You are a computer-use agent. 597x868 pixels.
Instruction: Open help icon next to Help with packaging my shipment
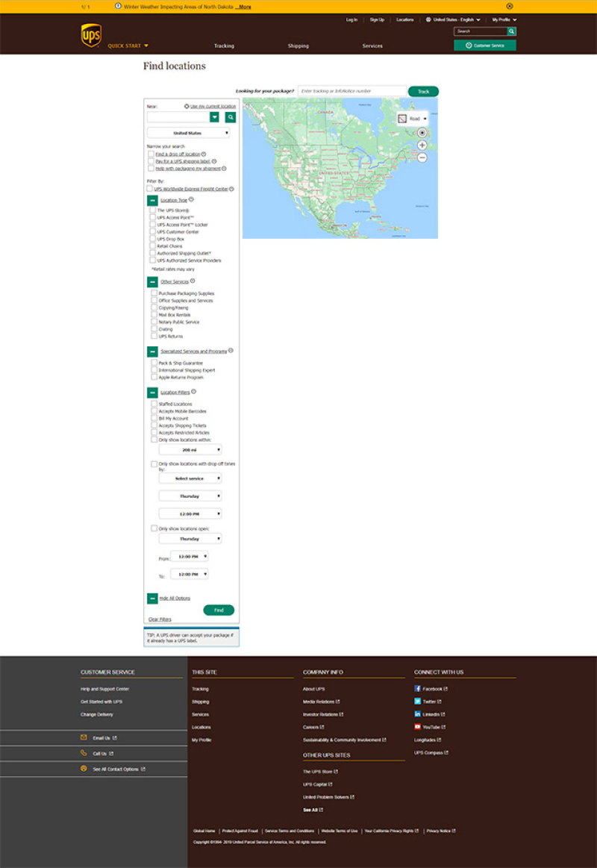(224, 168)
